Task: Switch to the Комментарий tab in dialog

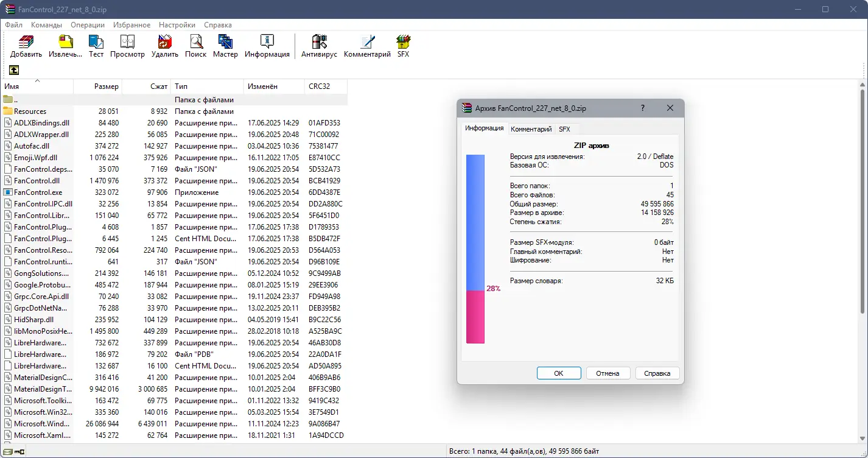Action: tap(531, 129)
